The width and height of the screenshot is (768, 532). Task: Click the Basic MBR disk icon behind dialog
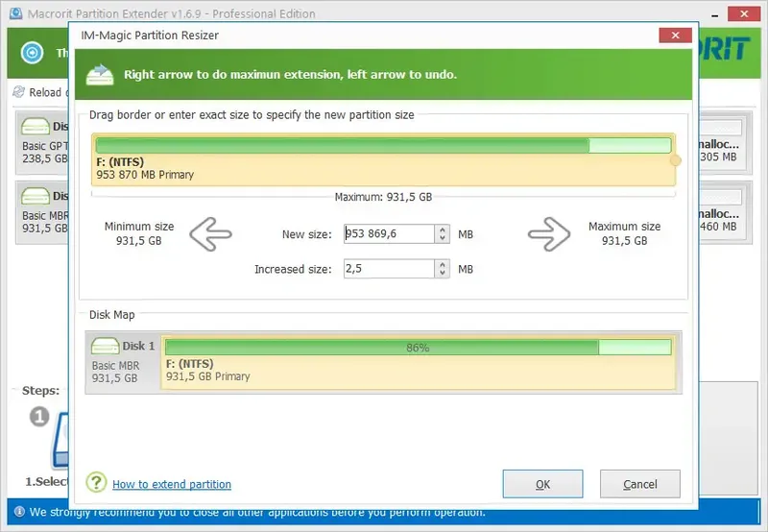click(36, 197)
